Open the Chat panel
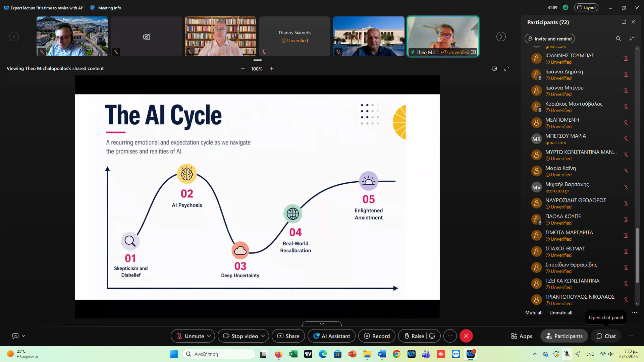The height and width of the screenshot is (362, 644). [x=606, y=336]
